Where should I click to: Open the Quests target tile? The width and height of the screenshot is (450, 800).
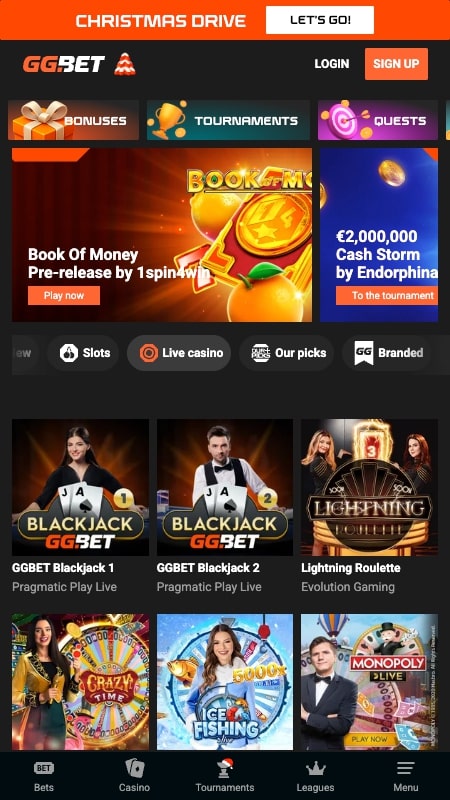(x=378, y=120)
